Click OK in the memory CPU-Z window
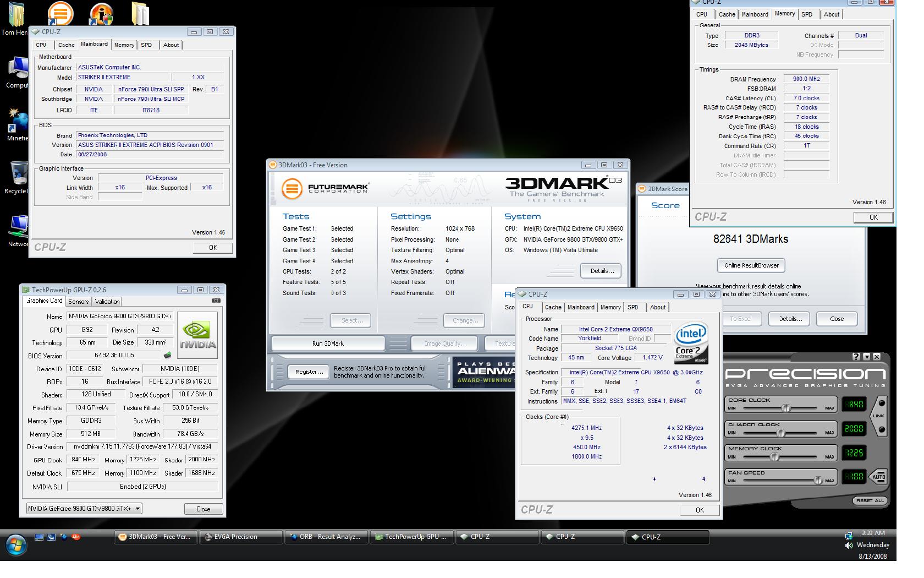924x578 pixels. [873, 217]
